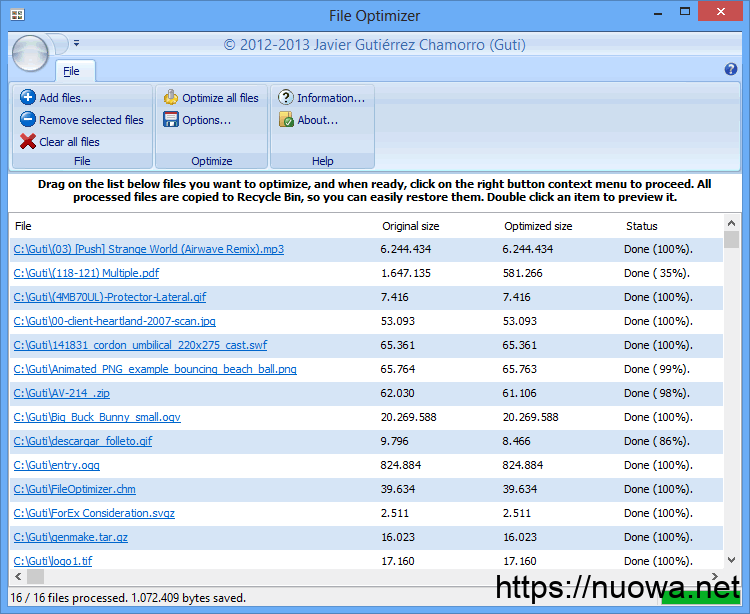
Task: Select the Big_Buck_Bunny_small.ogv file entry
Action: pyautogui.click(x=97, y=417)
